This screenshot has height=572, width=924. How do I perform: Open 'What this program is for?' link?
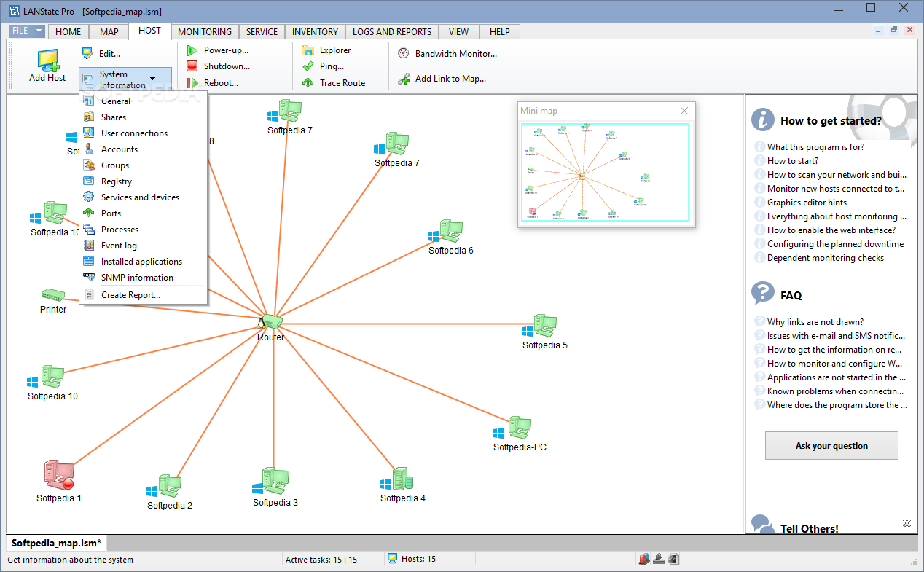815,147
